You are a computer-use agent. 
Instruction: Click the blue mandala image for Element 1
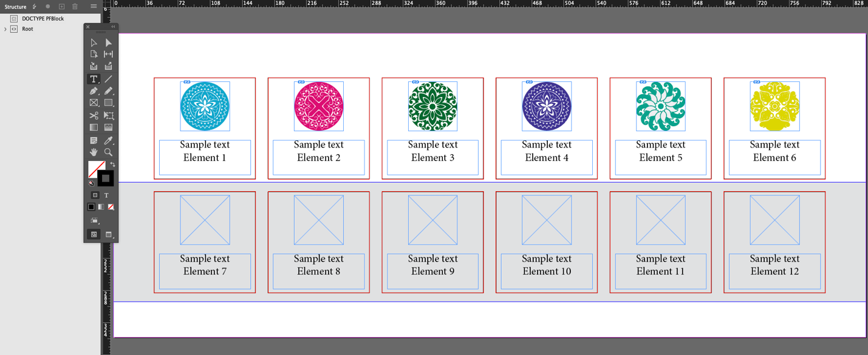tap(205, 106)
